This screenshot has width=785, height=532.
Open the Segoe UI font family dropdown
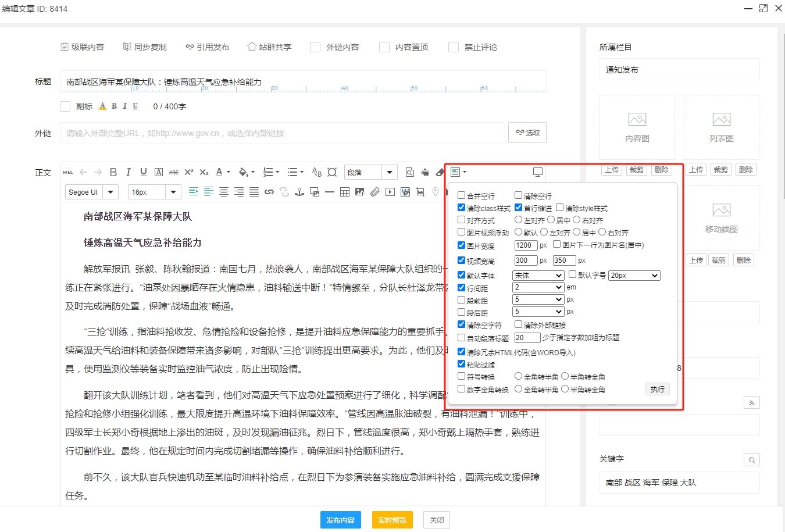(x=92, y=192)
